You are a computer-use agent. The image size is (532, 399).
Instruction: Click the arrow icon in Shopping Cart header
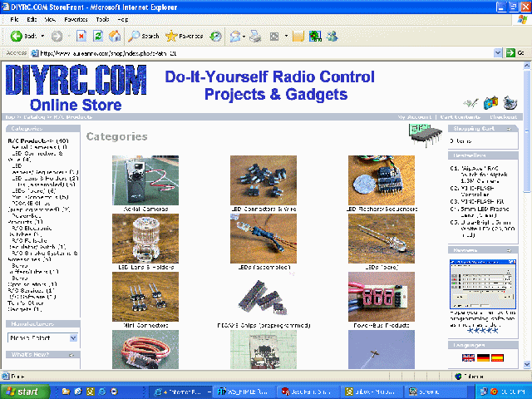pos(509,129)
